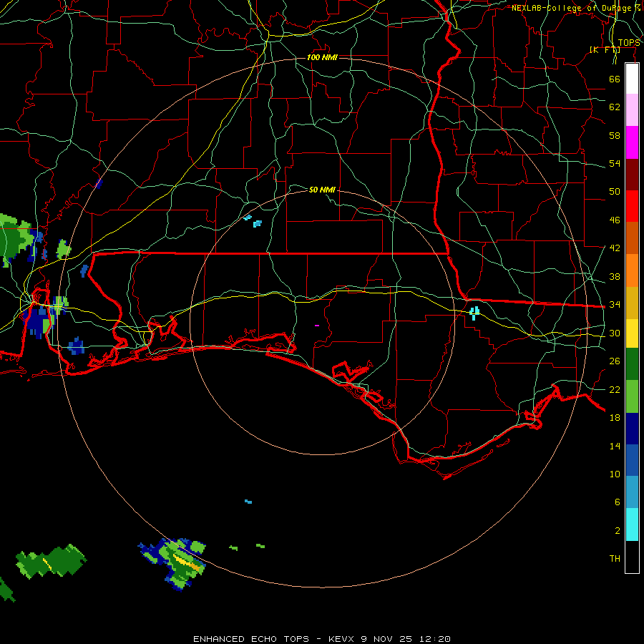The width and height of the screenshot is (644, 644).
Task: Click the Enhanced Echo Tops KEVX timestamp caption
Action: 322,639
